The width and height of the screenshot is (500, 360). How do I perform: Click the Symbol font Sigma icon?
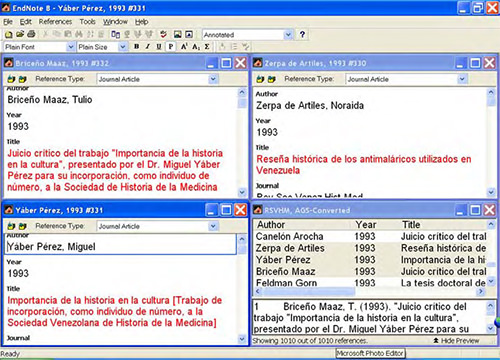[207, 47]
